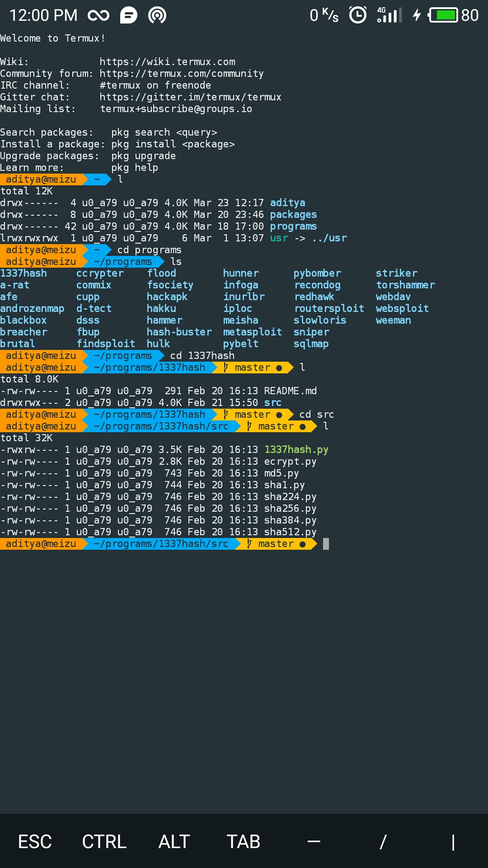Tap the infinity notification icon

point(99,15)
